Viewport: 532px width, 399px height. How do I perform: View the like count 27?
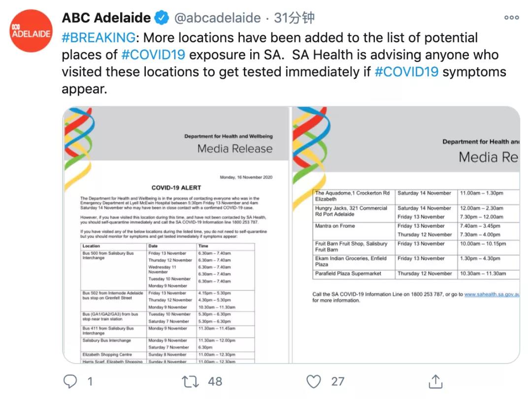(337, 381)
